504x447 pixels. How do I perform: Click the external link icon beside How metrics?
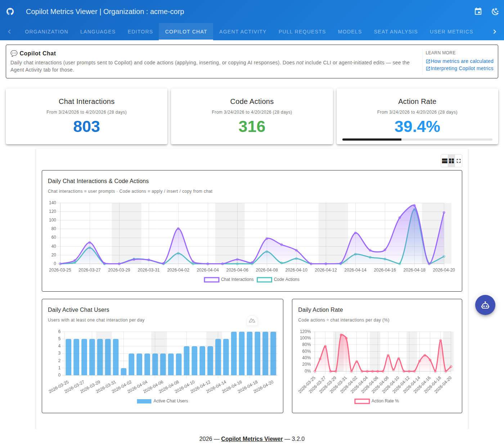pos(428,61)
